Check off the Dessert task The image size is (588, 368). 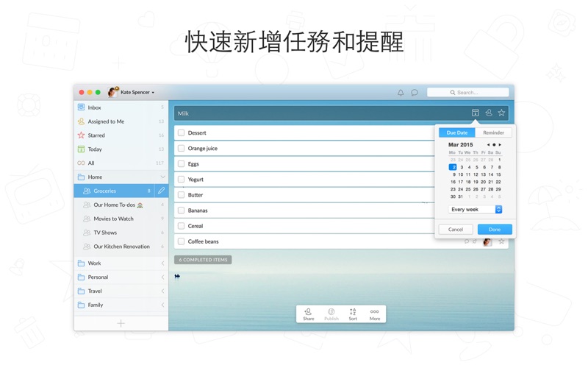181,132
